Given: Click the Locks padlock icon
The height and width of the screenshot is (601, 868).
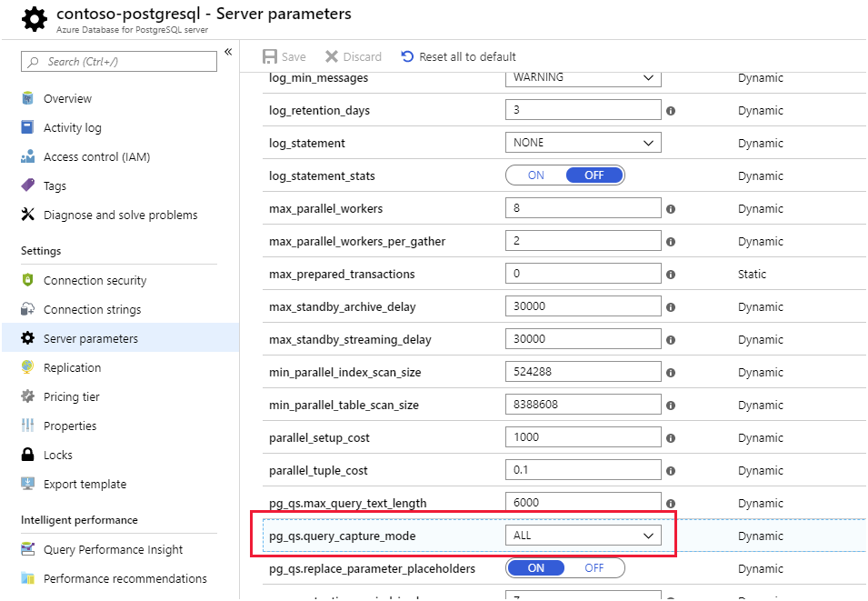Looking at the screenshot, I should (x=27, y=455).
